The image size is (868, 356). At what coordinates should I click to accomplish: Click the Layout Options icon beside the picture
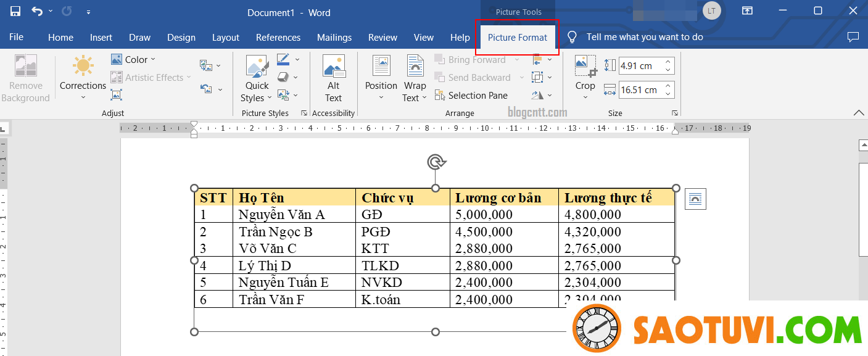tap(695, 199)
